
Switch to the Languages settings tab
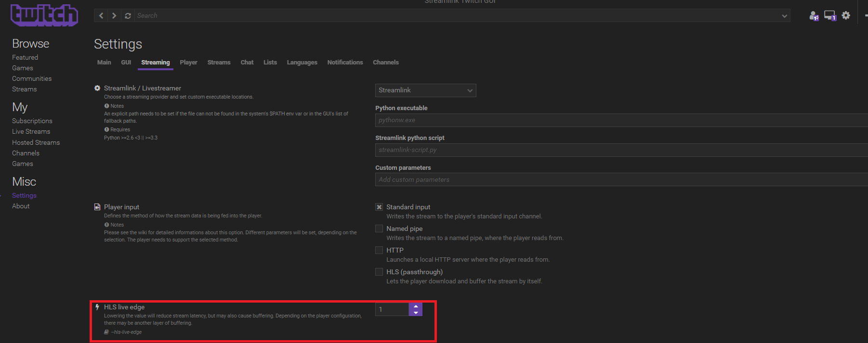pos(302,63)
